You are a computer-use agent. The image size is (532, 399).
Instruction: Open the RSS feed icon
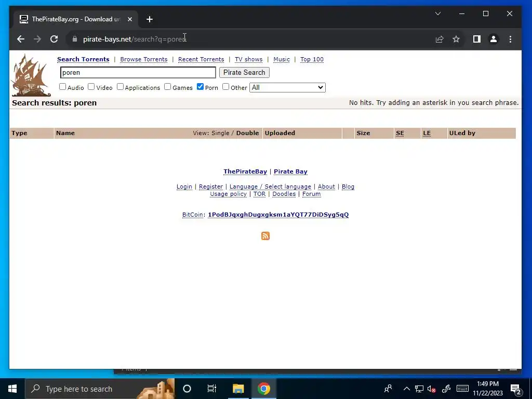[x=265, y=236]
